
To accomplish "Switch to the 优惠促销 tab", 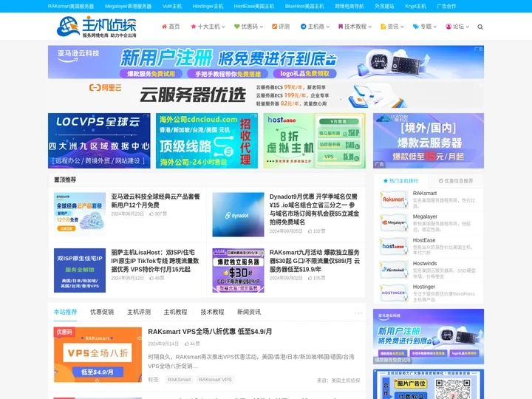I will (x=102, y=312).
